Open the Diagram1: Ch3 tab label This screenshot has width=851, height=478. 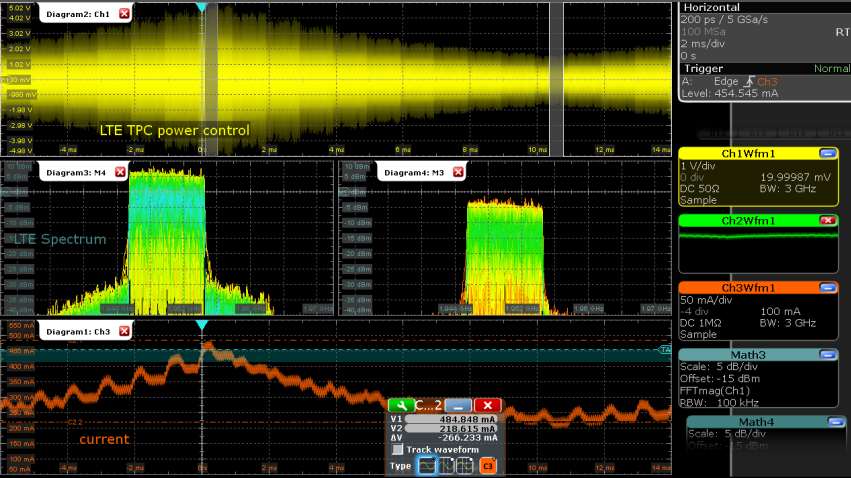[75, 331]
